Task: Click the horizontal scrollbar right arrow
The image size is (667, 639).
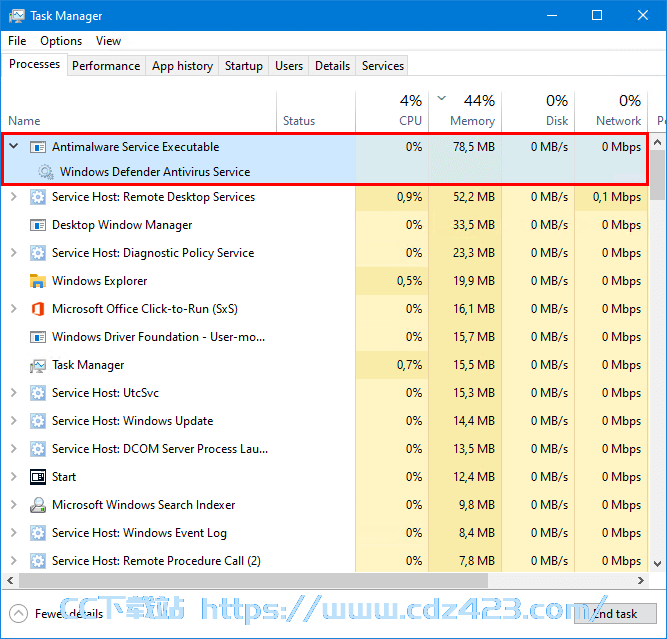Action: pos(641,580)
